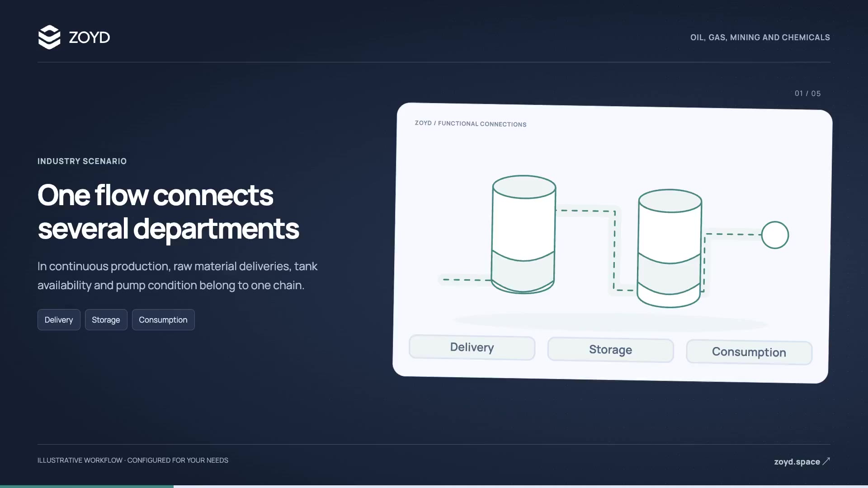Click the green progress bar at bottom
This screenshot has width=868, height=488.
[87, 487]
